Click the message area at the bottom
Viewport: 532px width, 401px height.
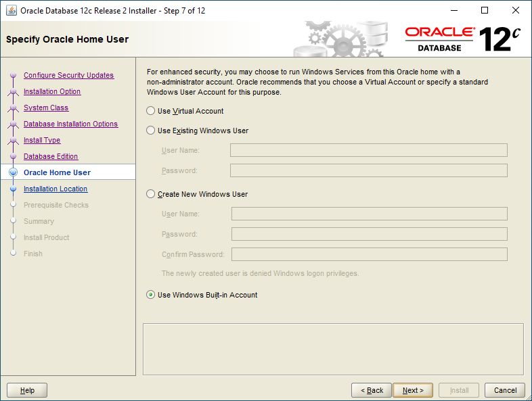click(333, 349)
